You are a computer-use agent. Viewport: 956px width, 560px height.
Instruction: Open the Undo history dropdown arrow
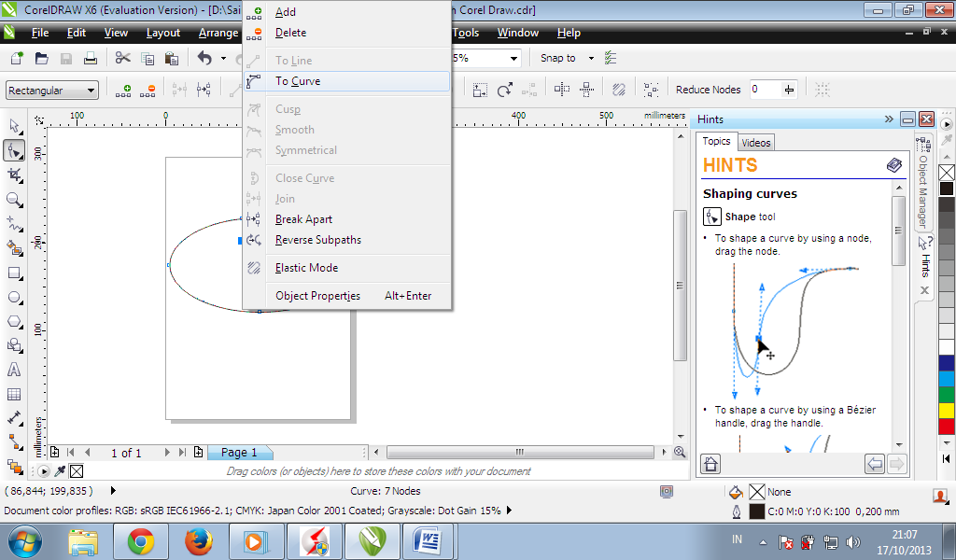(223, 59)
